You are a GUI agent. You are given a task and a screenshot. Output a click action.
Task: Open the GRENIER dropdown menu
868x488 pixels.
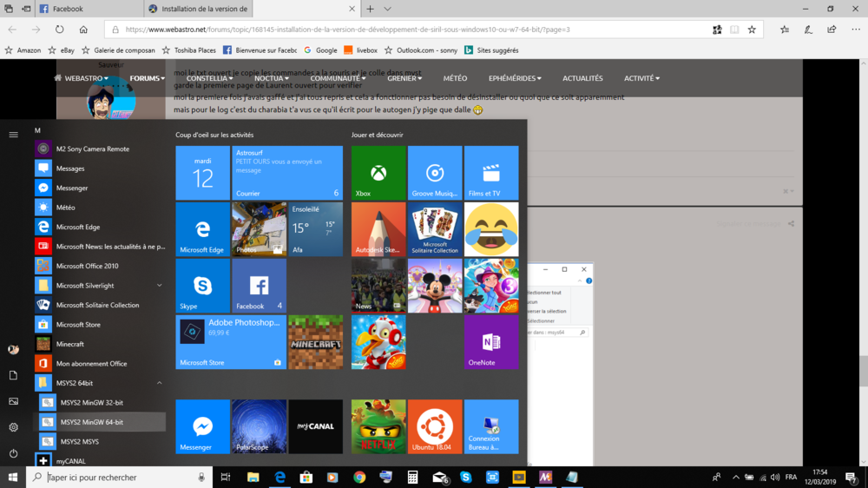click(x=404, y=79)
